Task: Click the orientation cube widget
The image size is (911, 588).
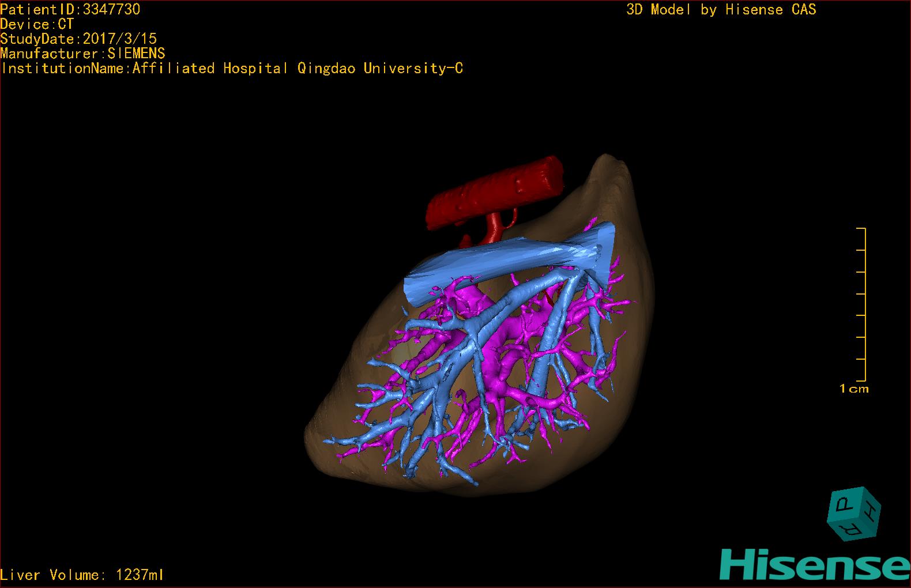Action: (x=855, y=514)
